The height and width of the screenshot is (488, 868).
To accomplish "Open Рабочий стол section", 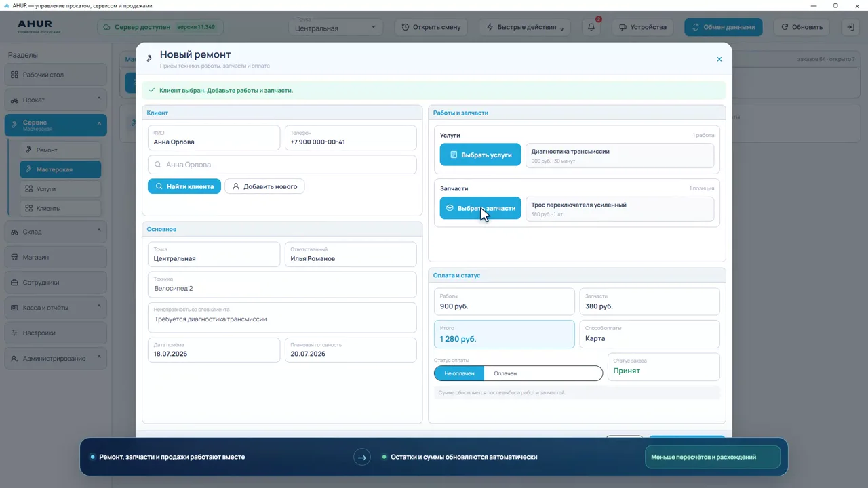I will (x=56, y=75).
